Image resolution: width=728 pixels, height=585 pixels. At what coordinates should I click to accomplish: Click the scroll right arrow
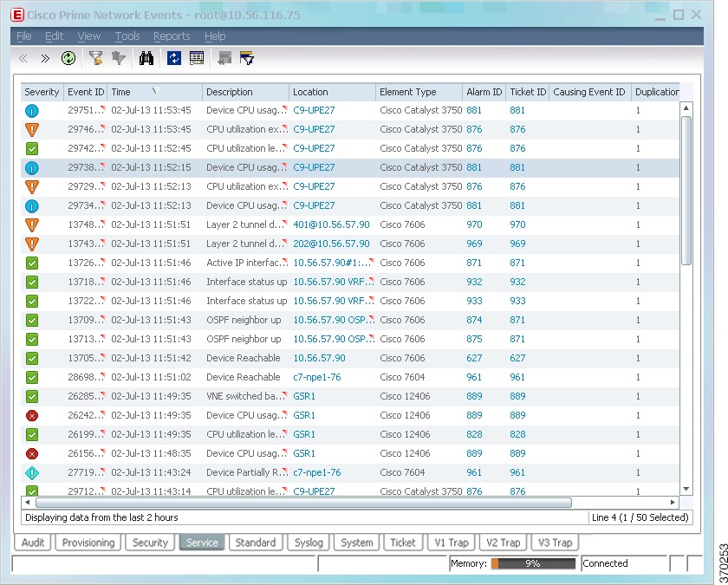(673, 503)
